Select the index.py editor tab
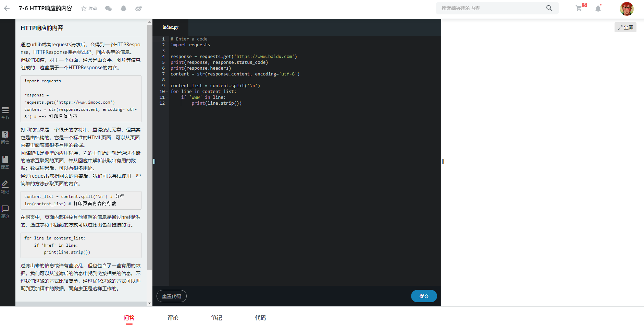This screenshot has height=329, width=644. click(170, 27)
